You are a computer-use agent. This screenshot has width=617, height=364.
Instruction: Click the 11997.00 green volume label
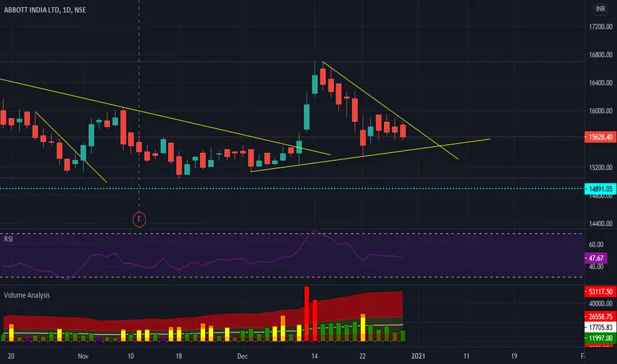point(600,338)
